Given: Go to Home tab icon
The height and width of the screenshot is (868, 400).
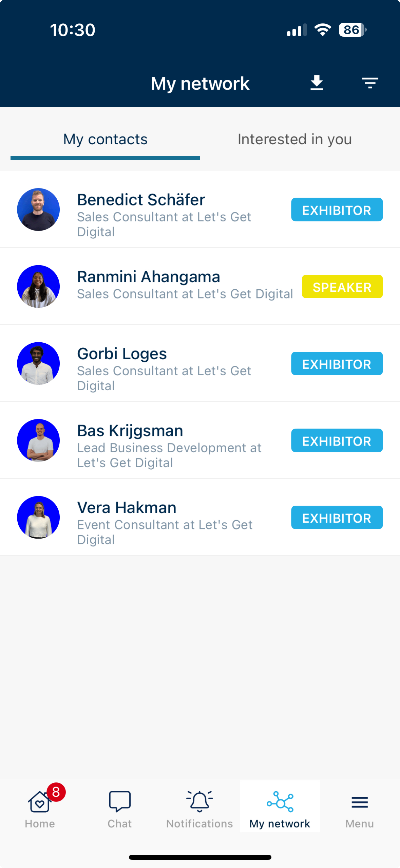Looking at the screenshot, I should [x=40, y=802].
